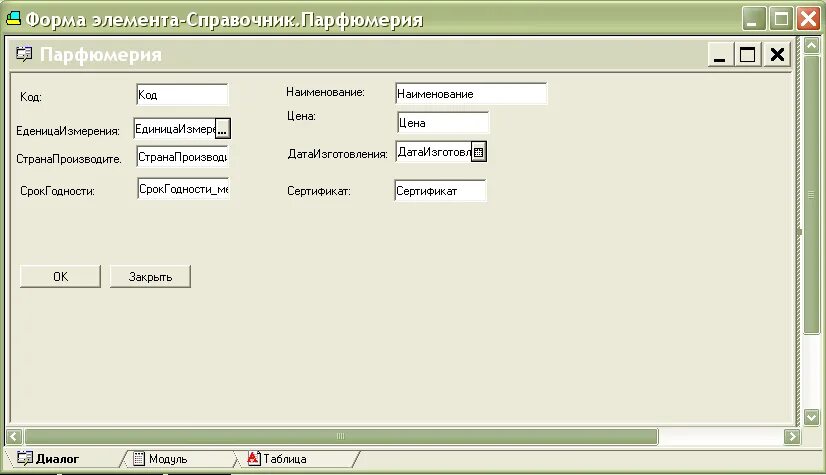Screen dimensions: 826x475
Task: Maximize the Парфюмерия inner dialog
Action: (748, 54)
